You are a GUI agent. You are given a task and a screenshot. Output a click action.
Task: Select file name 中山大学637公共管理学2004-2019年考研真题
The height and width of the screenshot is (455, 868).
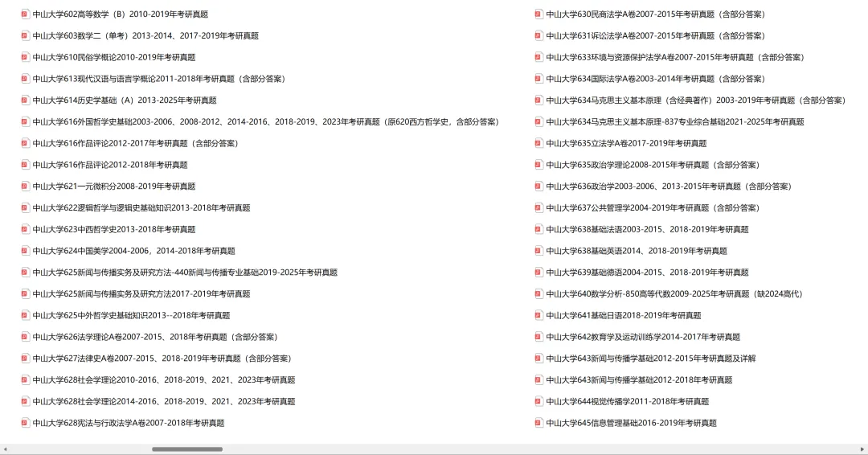click(x=653, y=208)
